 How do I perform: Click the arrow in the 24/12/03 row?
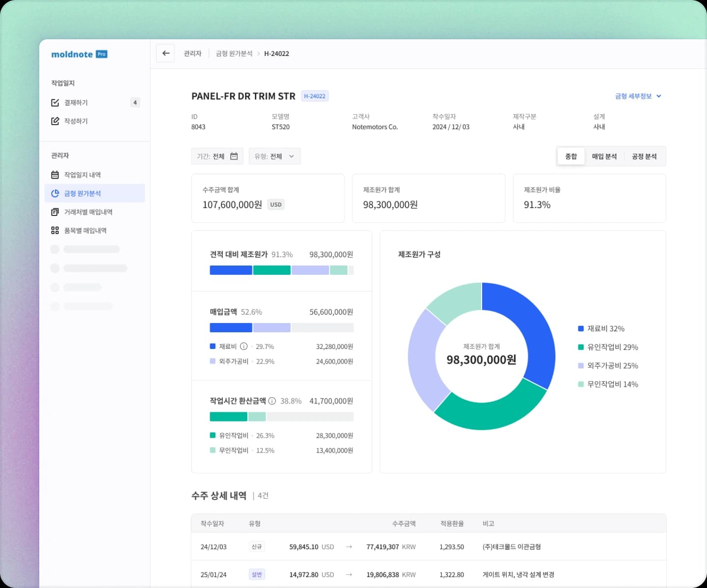point(349,547)
